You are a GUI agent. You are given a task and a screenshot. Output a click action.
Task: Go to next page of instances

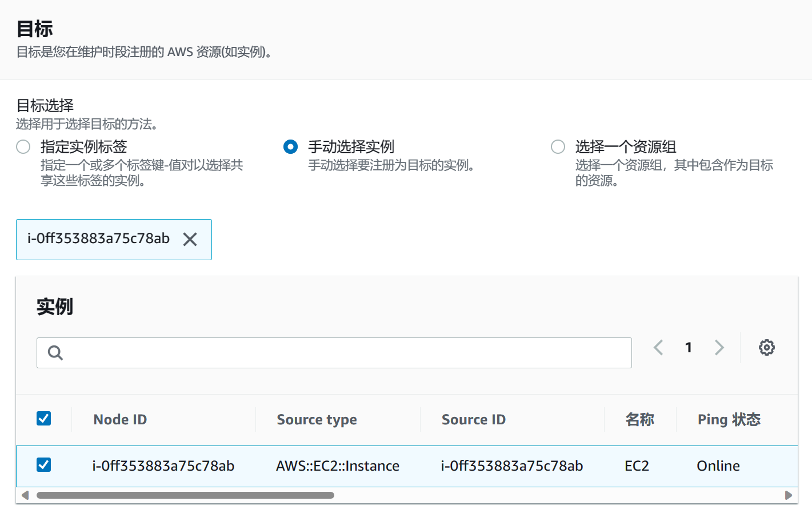click(x=719, y=347)
